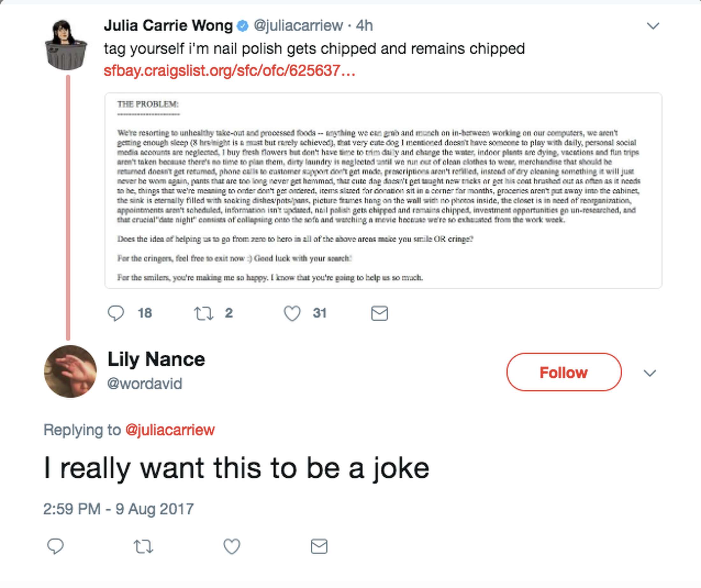The image size is (701, 588).
Task: Follow Lily Nance
Action: pos(564,372)
